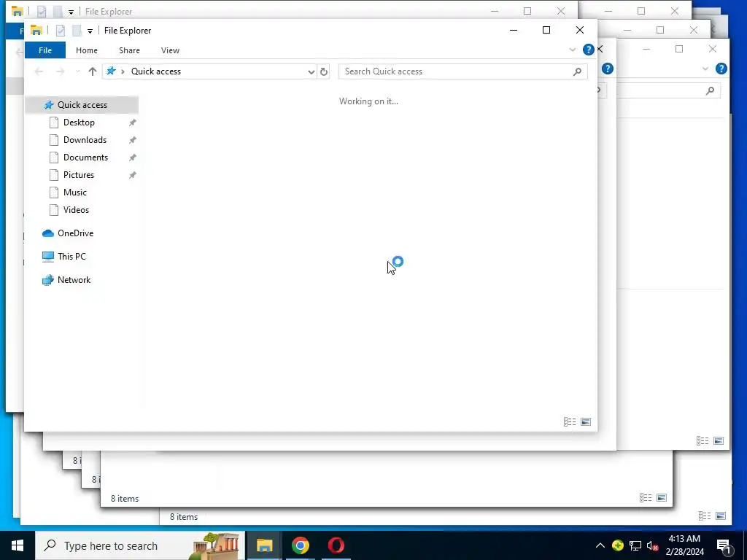Image resolution: width=747 pixels, height=560 pixels.
Task: Expand address bar history dropdown
Action: pos(311,72)
